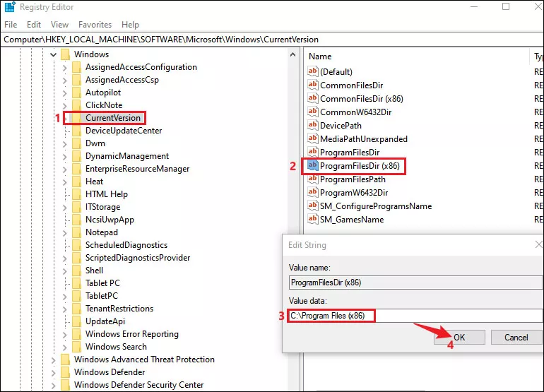Expand the Windows Advanced Threat Protection key
Image resolution: width=544 pixels, height=392 pixels.
point(53,360)
